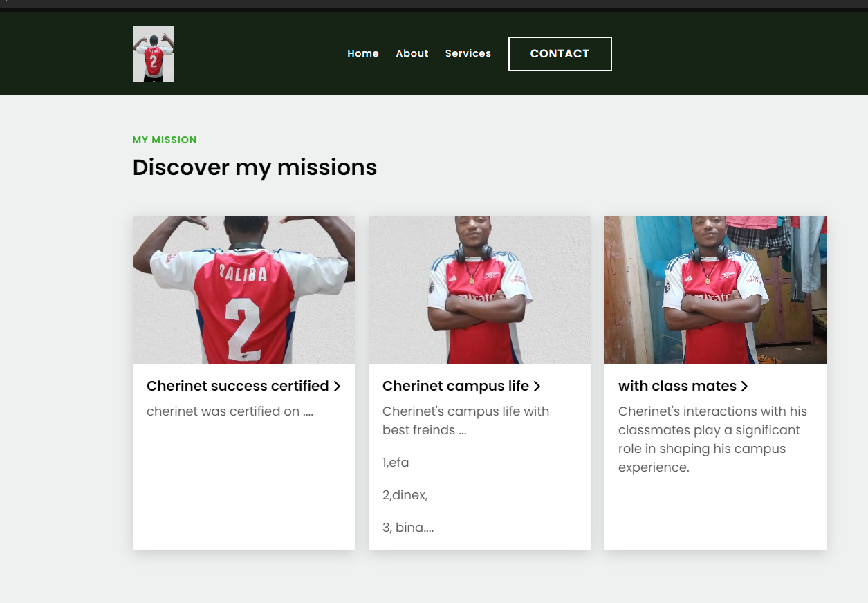
Task: Select the 2,dinex, friend entry
Action: pyautogui.click(x=405, y=495)
